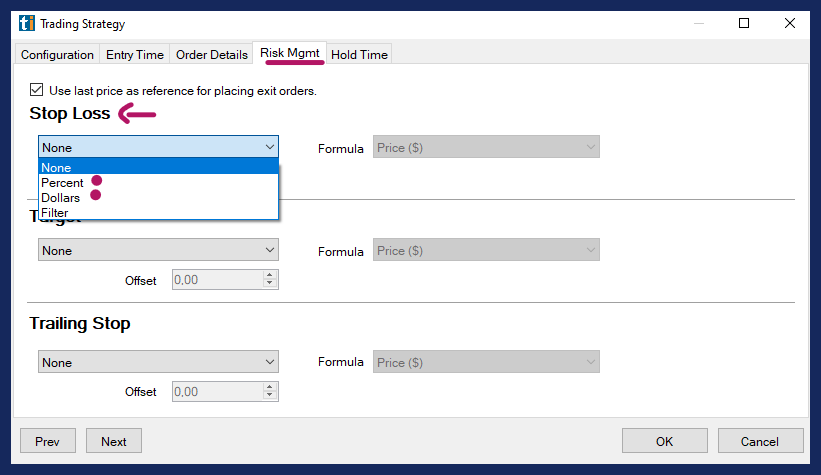The image size is (821, 475).
Task: Cancel the Trading Strategy dialog
Action: pyautogui.click(x=760, y=441)
